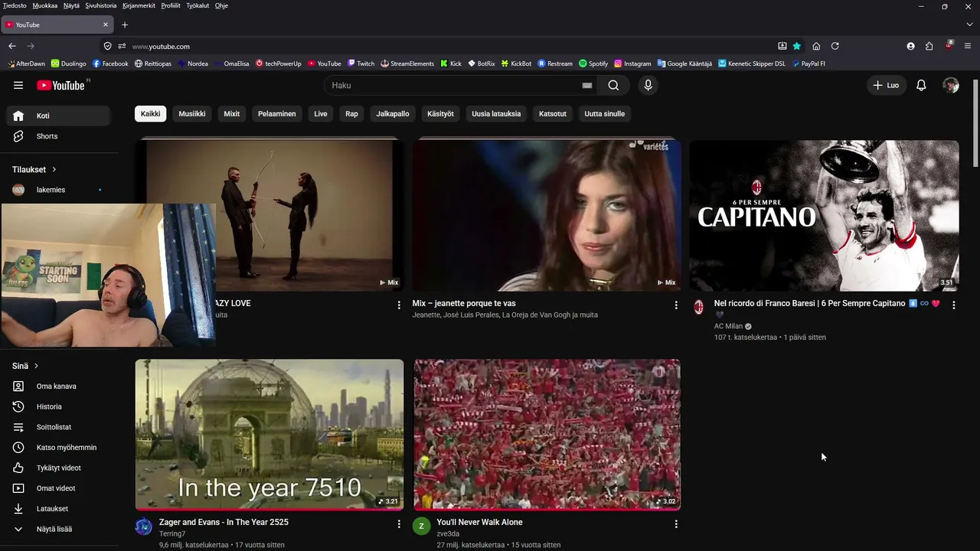Select the Jalkapallo filter chip
The image size is (980, 551).
coord(393,114)
